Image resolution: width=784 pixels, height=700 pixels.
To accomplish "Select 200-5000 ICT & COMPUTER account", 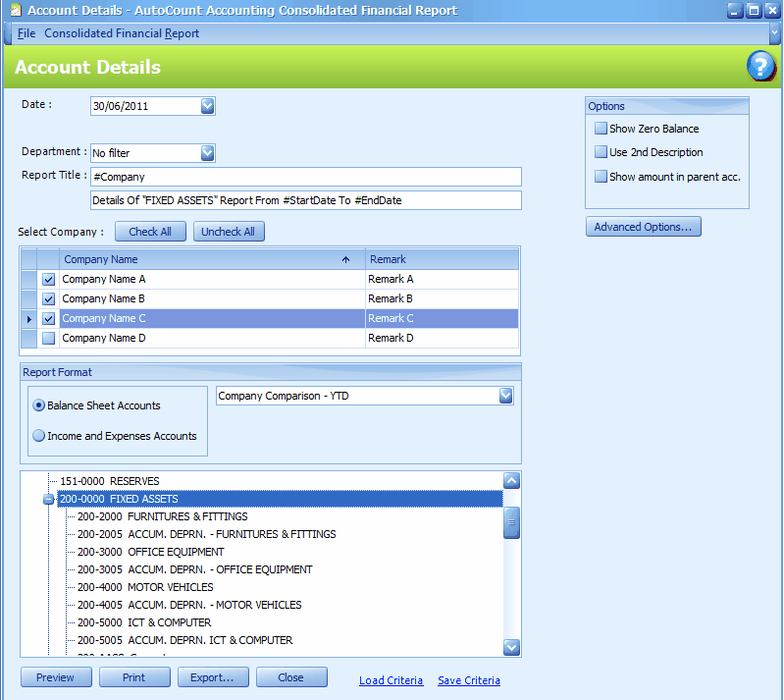I will tap(144, 622).
